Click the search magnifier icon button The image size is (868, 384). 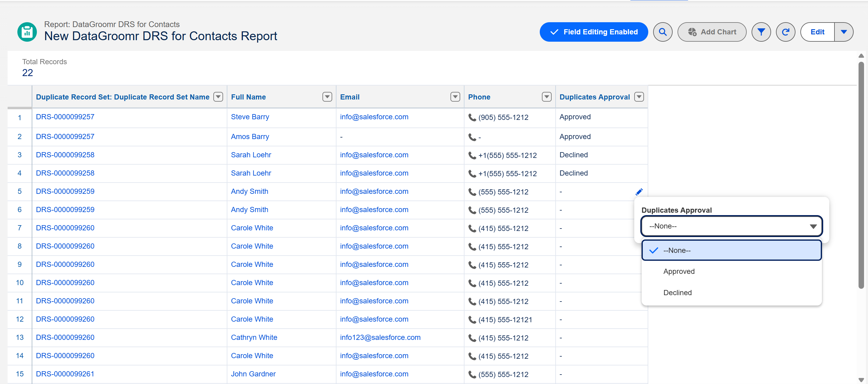tap(663, 32)
